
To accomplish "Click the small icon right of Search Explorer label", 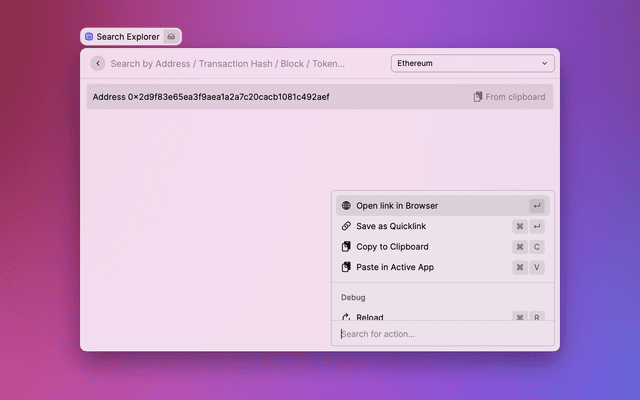I will click(171, 37).
